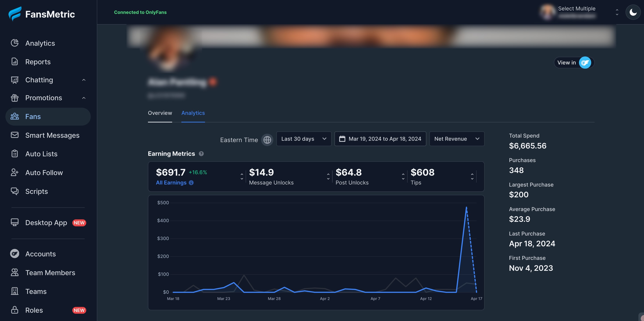Toggle All Earnings metric selector arrows
Viewport: 644px width, 321px height.
(242, 176)
